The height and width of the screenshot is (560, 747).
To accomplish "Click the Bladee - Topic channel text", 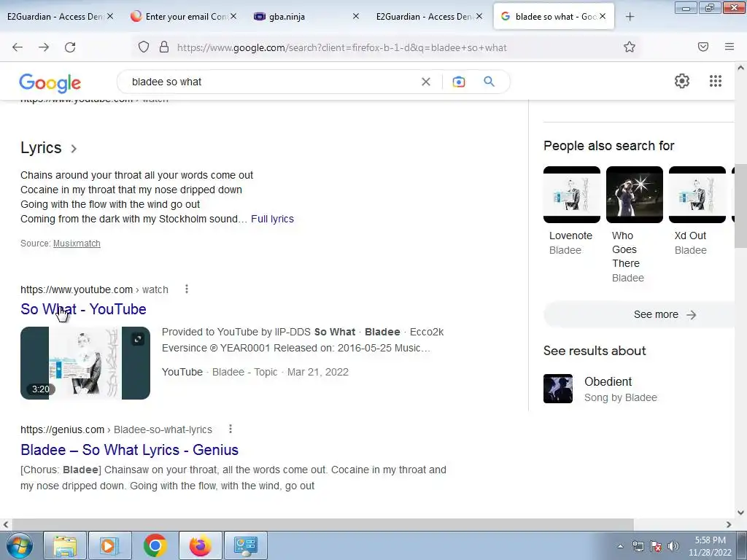I will coord(244,372).
